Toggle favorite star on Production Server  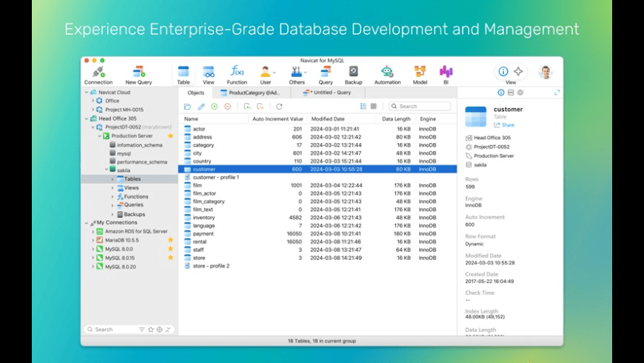tap(170, 136)
